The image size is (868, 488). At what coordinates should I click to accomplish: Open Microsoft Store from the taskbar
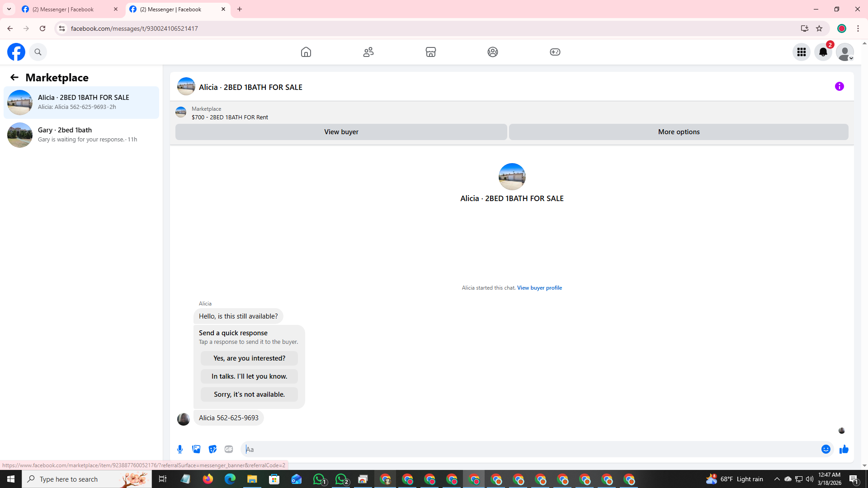[274, 479]
